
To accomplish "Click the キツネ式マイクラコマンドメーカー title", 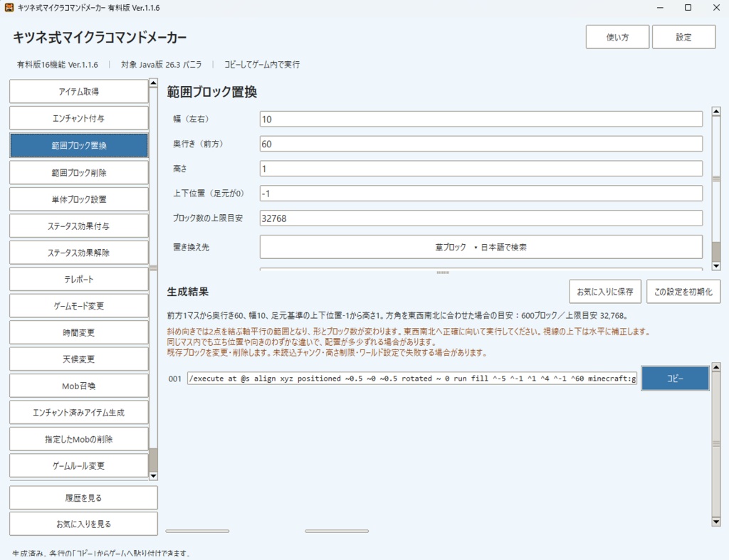I will pos(100,37).
